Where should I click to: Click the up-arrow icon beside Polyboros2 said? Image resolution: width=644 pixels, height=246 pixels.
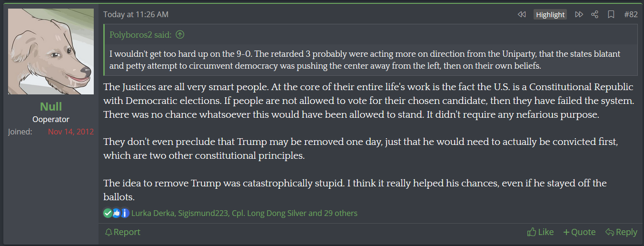tap(180, 35)
